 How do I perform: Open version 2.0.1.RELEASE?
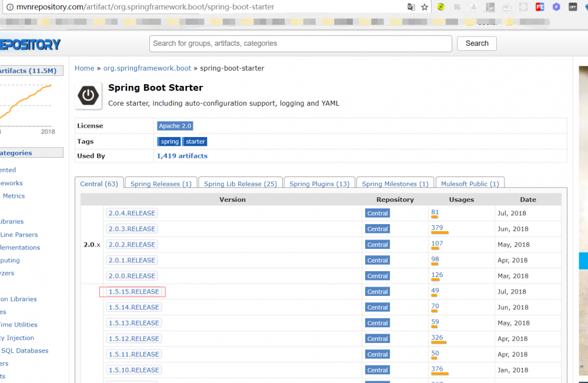tap(132, 261)
